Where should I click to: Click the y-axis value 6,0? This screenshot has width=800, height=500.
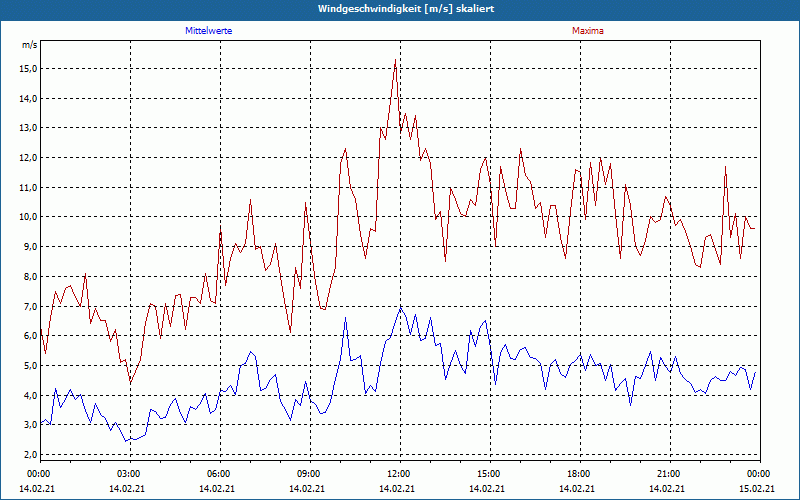point(31,336)
